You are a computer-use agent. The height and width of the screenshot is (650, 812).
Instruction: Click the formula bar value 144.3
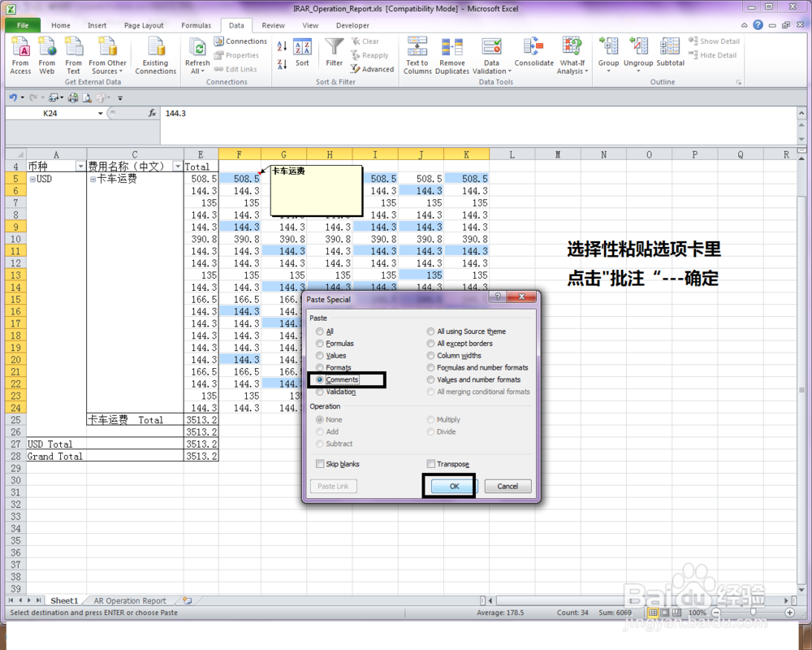point(175,113)
